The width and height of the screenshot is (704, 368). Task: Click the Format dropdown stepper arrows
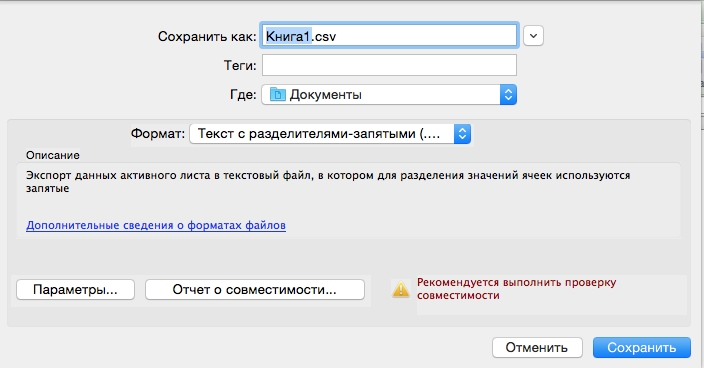click(x=462, y=134)
